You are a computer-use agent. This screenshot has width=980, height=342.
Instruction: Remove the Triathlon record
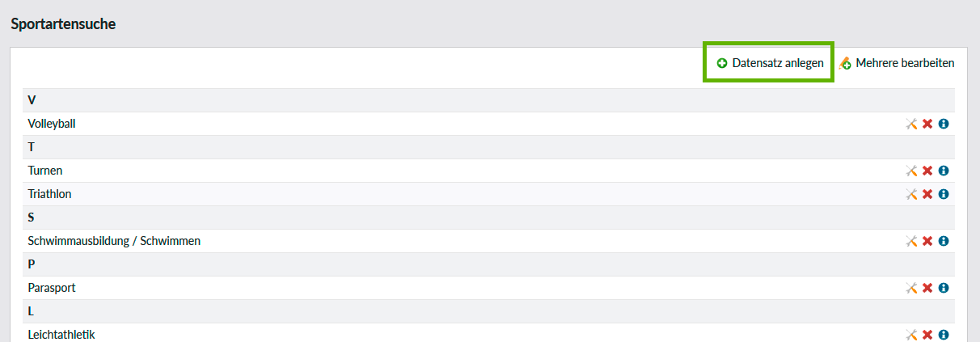coord(927,195)
